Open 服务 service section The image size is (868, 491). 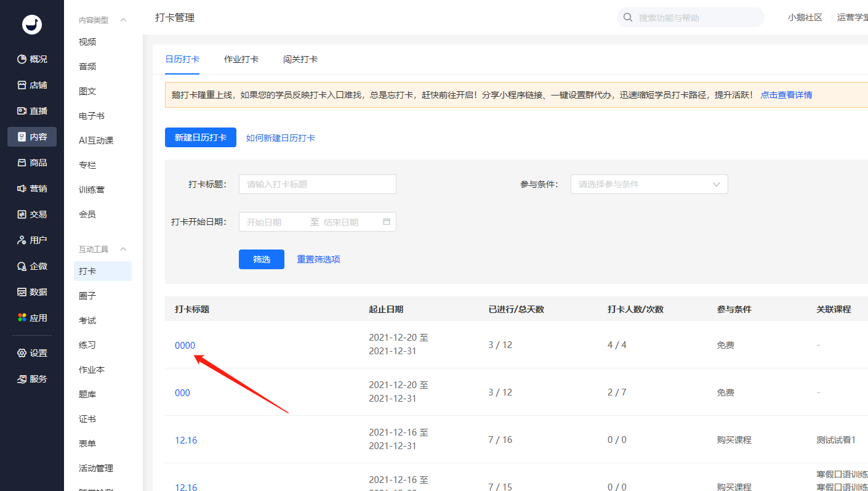[x=32, y=379]
